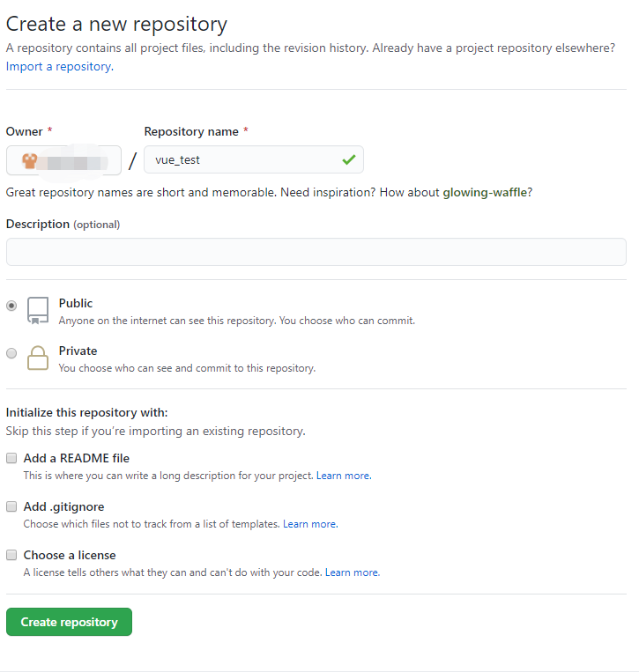The height and width of the screenshot is (672, 639).
Task: Tick the Choose a license checkbox
Action: [x=11, y=555]
